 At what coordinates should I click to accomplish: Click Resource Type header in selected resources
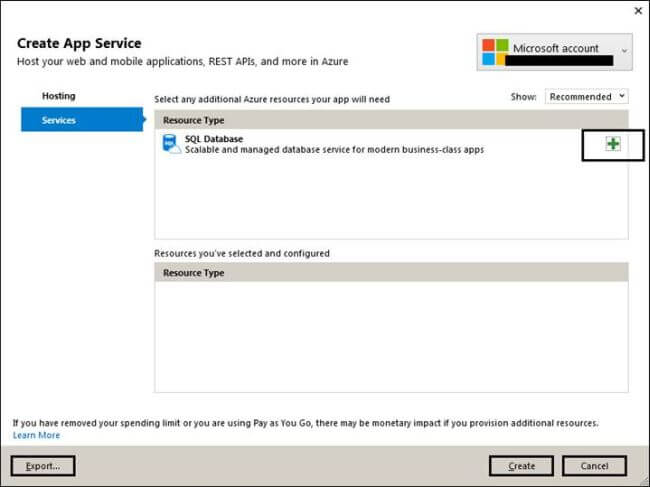[x=194, y=273]
